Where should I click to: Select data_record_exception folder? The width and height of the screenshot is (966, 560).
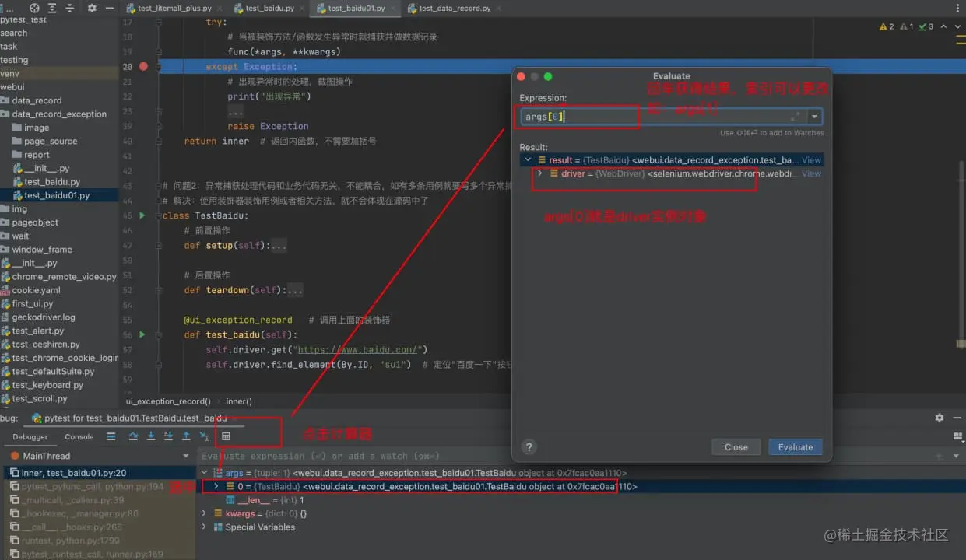pyautogui.click(x=59, y=114)
